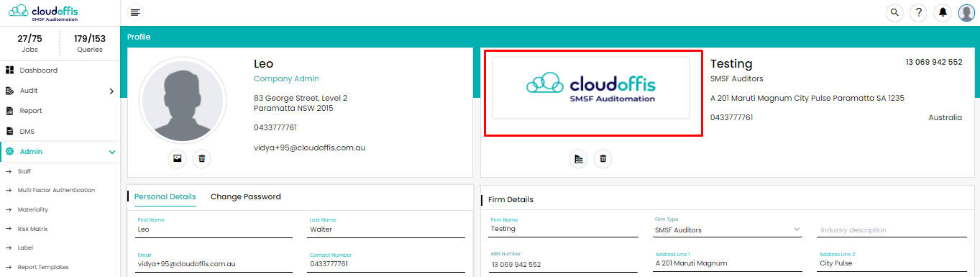
Task: Collapse the Admin menu chevron
Action: [x=111, y=152]
